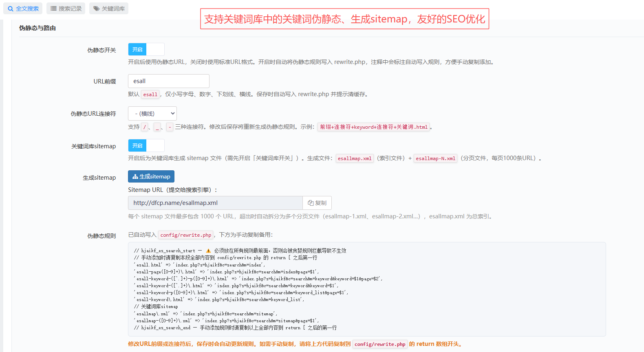
Task: Click the 'esallmap.xml' code tag
Action: point(355,158)
